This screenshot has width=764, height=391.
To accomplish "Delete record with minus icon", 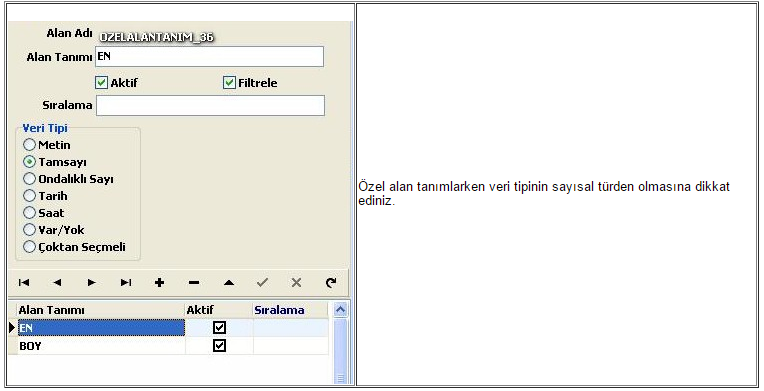I will [194, 282].
